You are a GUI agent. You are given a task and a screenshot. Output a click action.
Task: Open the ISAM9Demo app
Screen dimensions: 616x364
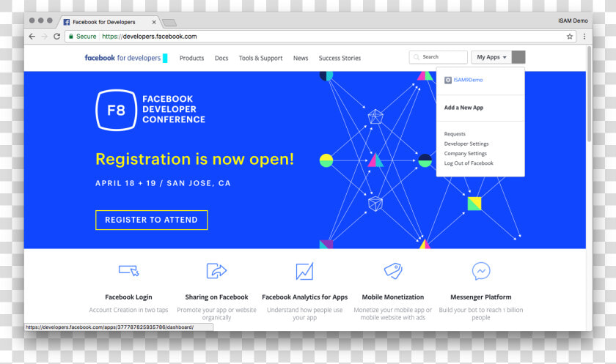click(x=468, y=80)
